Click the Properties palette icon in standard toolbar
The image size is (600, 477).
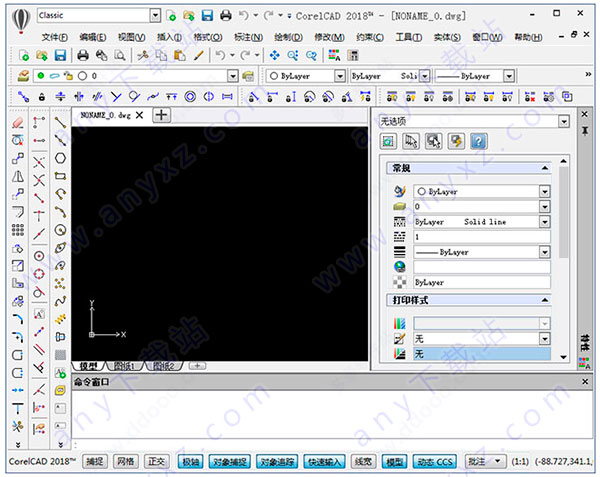pos(334,56)
